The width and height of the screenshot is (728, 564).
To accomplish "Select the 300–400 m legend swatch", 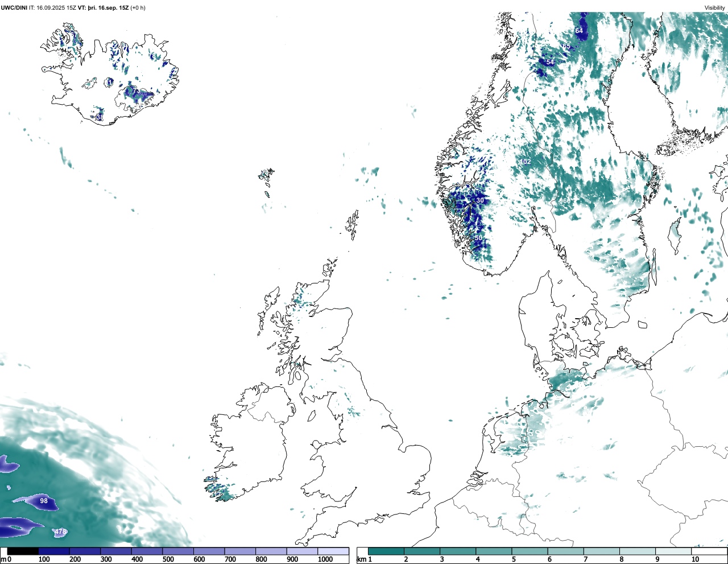I will (116, 551).
